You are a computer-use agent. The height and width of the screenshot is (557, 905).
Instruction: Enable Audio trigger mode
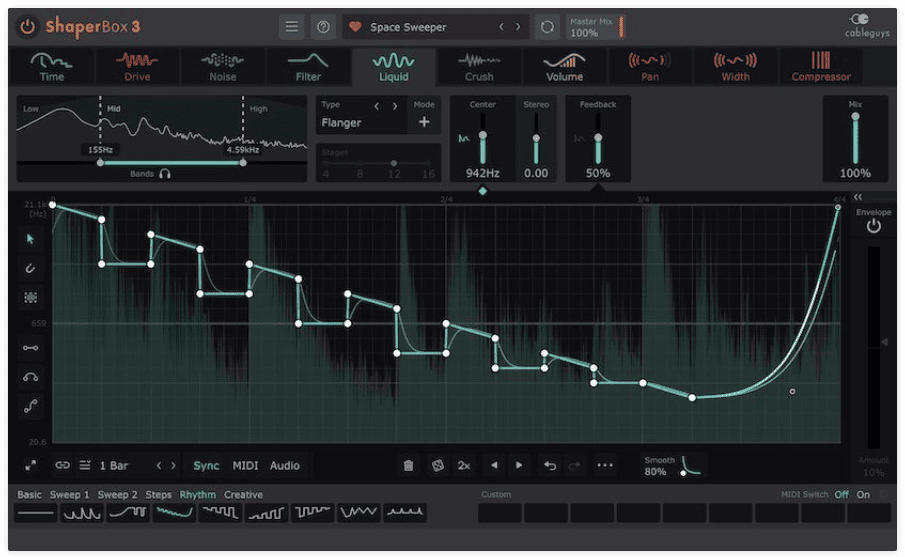285,466
